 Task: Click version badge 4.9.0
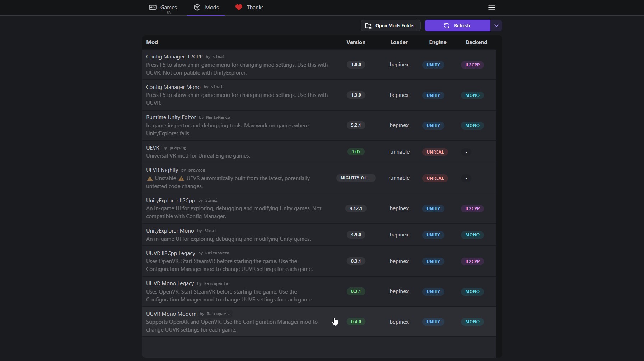tap(356, 235)
